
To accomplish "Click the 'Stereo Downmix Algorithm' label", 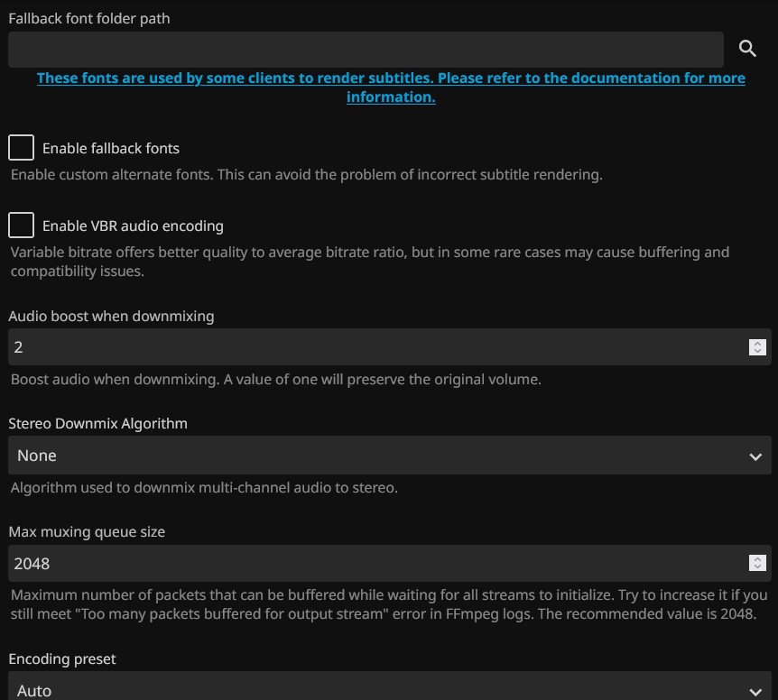I will [x=97, y=423].
